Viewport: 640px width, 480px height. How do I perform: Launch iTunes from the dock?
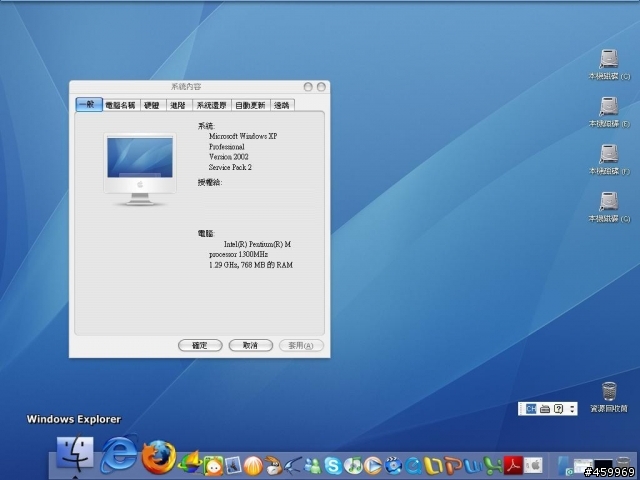(353, 466)
